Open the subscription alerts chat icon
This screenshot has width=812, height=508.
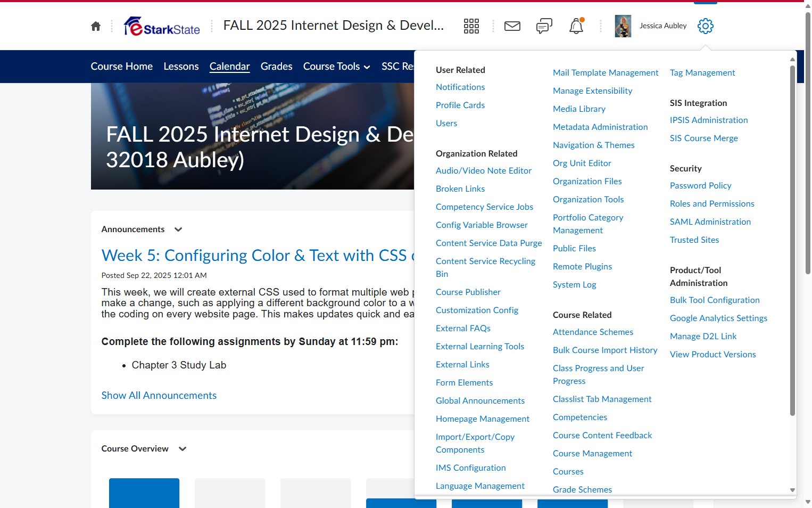click(x=544, y=26)
